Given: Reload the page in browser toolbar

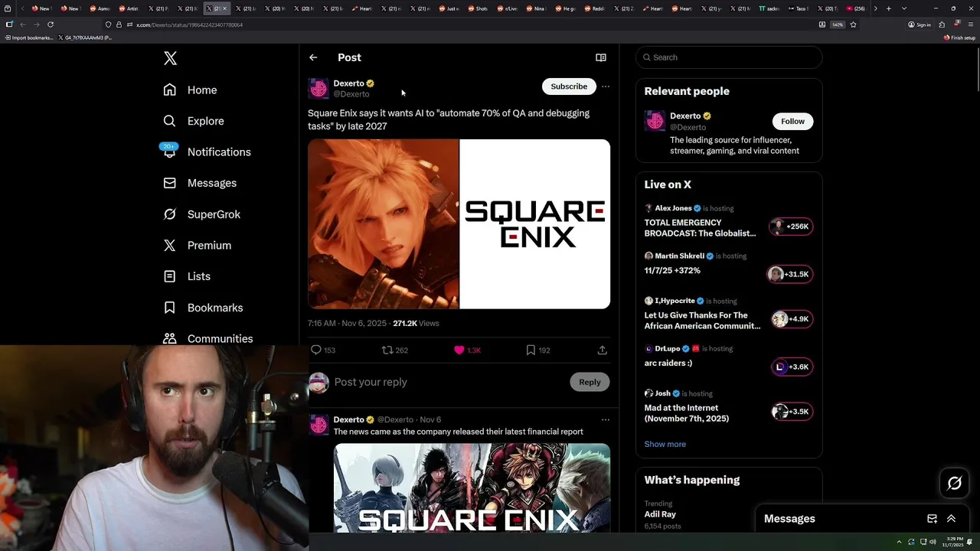Looking at the screenshot, I should tap(51, 24).
